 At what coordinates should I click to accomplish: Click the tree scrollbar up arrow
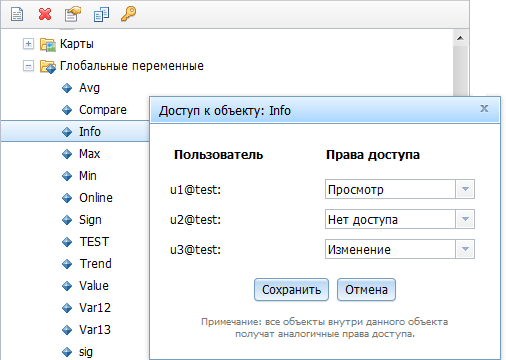click(460, 38)
